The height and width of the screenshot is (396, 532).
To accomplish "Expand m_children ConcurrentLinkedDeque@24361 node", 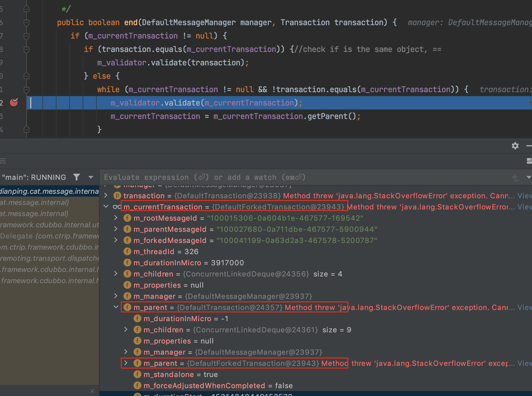I will point(126,330).
